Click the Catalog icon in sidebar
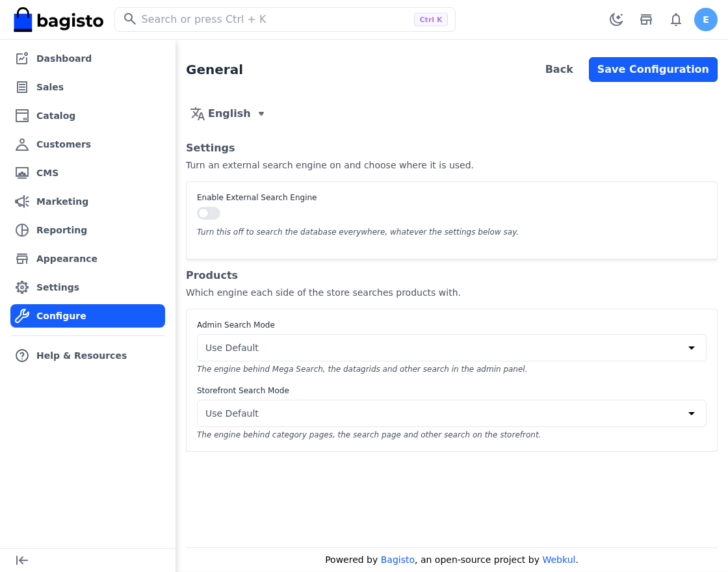Viewport: 728px width, 572px height. (22, 116)
